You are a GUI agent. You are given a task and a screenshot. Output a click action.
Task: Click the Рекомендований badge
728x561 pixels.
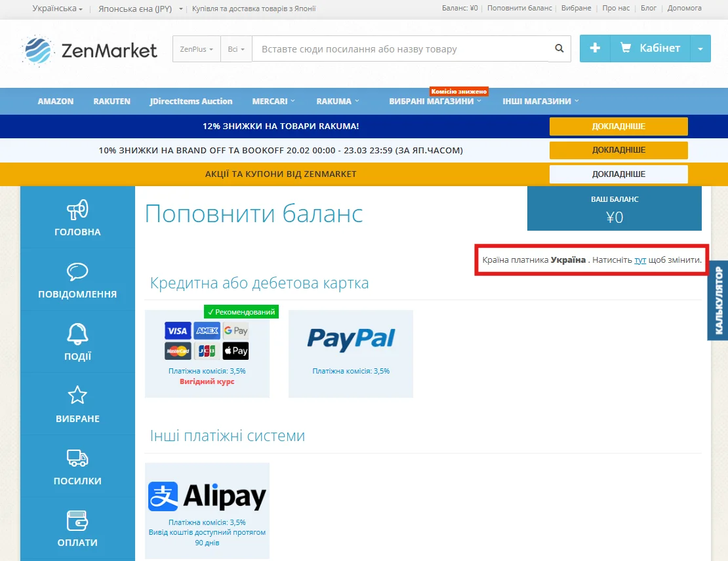[x=241, y=312]
